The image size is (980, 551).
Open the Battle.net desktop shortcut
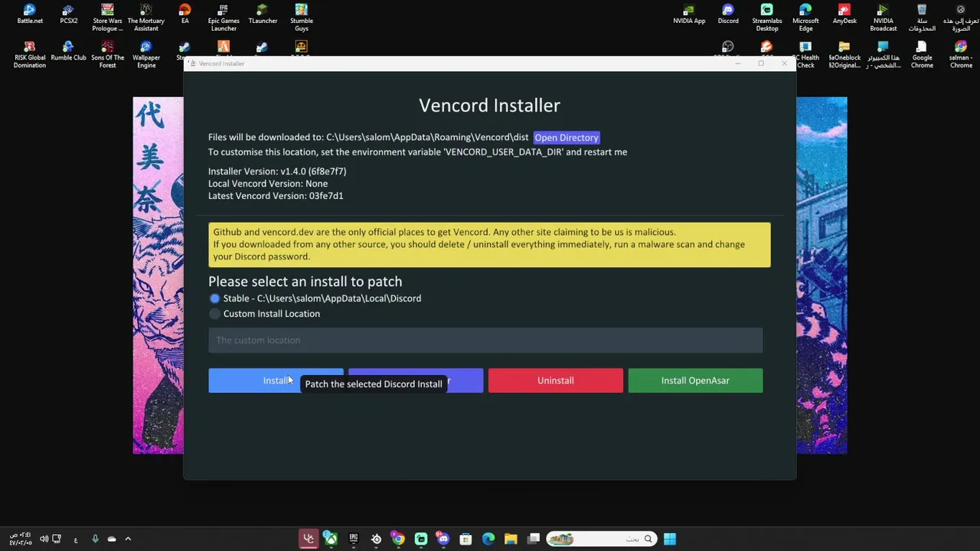(x=30, y=14)
